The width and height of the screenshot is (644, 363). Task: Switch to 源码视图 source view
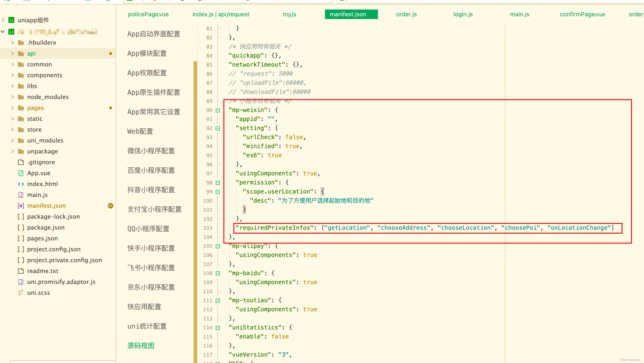click(x=141, y=346)
